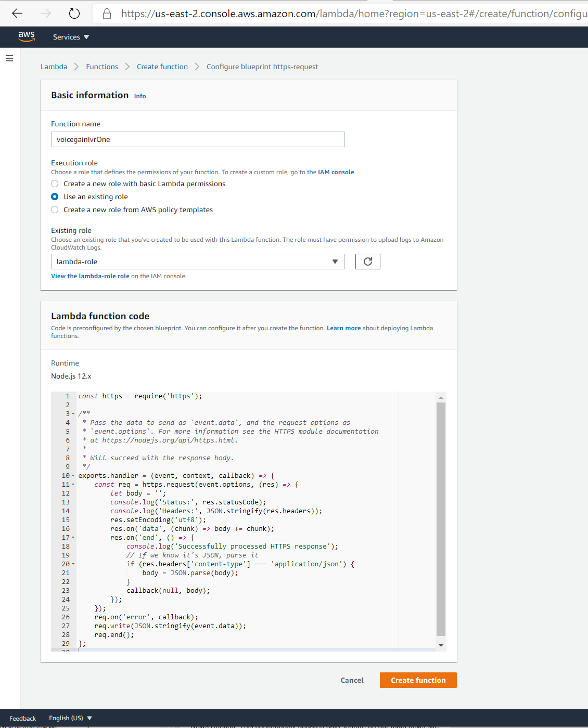Return to the Create function breadcrumb
Viewport: 588px width, 728px height.
[x=162, y=67]
